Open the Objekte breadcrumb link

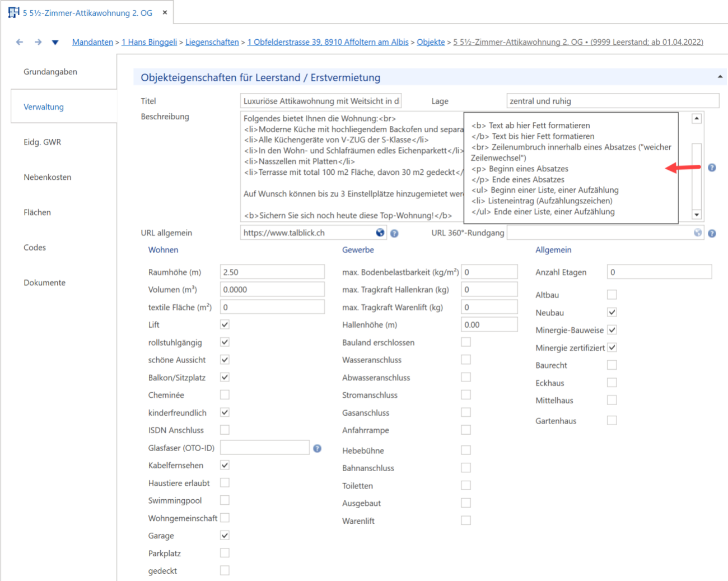coord(431,42)
